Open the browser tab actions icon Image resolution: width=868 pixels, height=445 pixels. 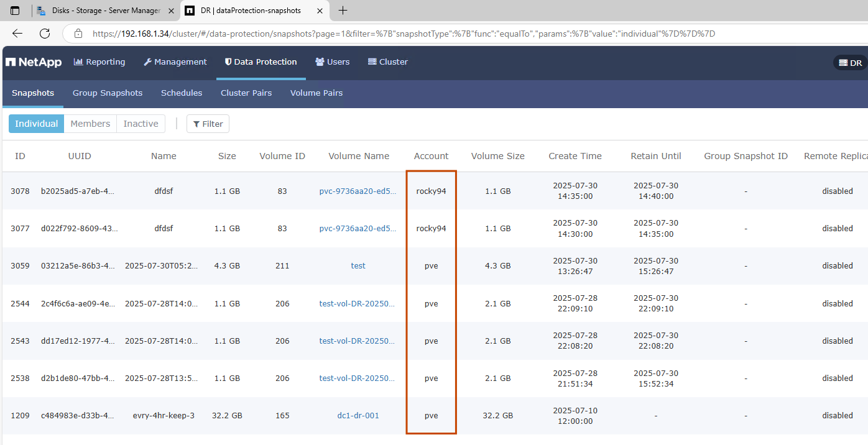tap(16, 11)
